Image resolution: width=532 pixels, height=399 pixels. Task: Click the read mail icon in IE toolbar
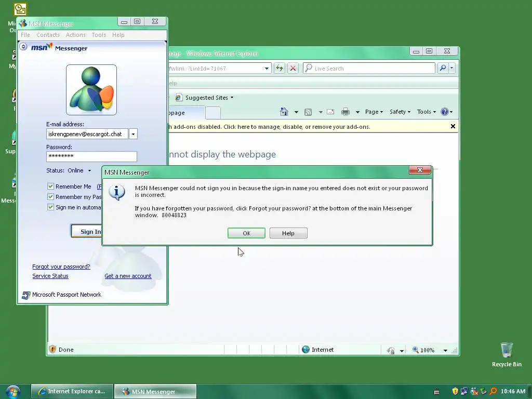point(330,112)
